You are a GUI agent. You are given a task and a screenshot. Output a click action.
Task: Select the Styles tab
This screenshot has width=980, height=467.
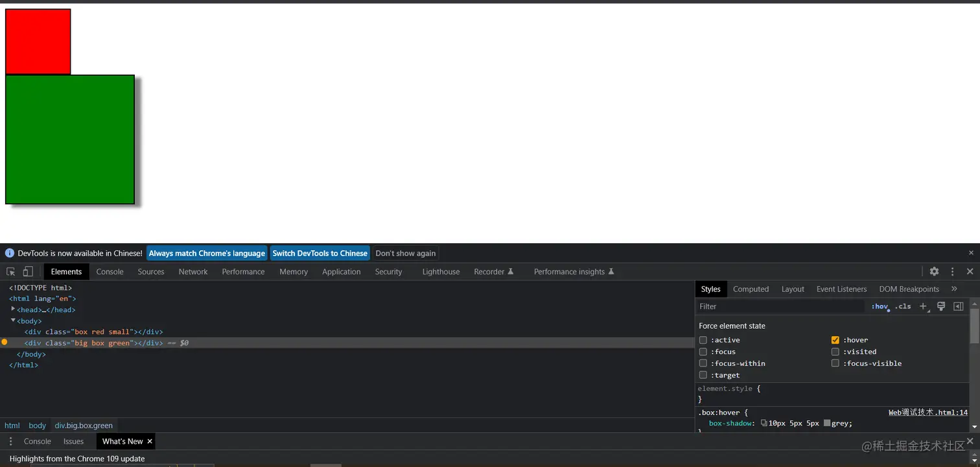tap(710, 289)
